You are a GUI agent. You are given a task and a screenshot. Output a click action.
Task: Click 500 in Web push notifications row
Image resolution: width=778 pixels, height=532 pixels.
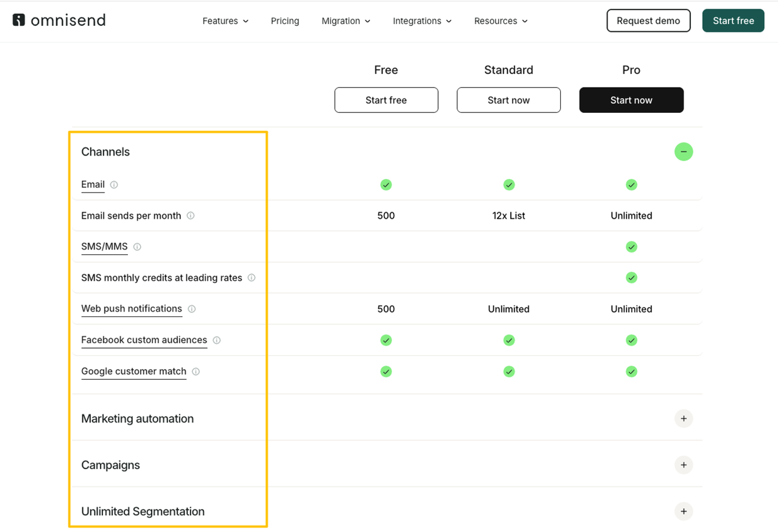tap(386, 309)
